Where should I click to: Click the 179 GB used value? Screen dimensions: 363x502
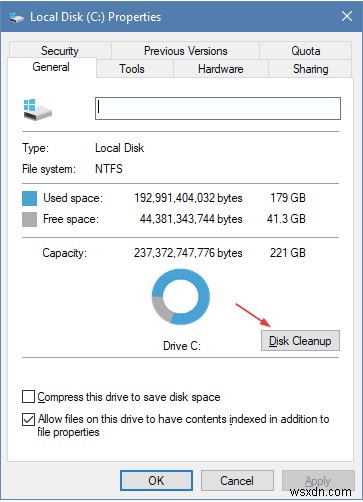click(x=288, y=198)
